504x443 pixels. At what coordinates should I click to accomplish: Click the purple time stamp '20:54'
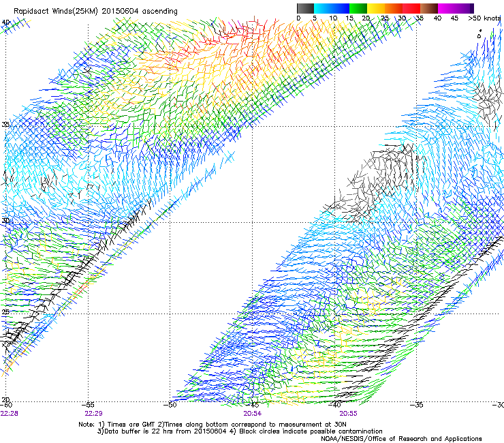pos(252,414)
